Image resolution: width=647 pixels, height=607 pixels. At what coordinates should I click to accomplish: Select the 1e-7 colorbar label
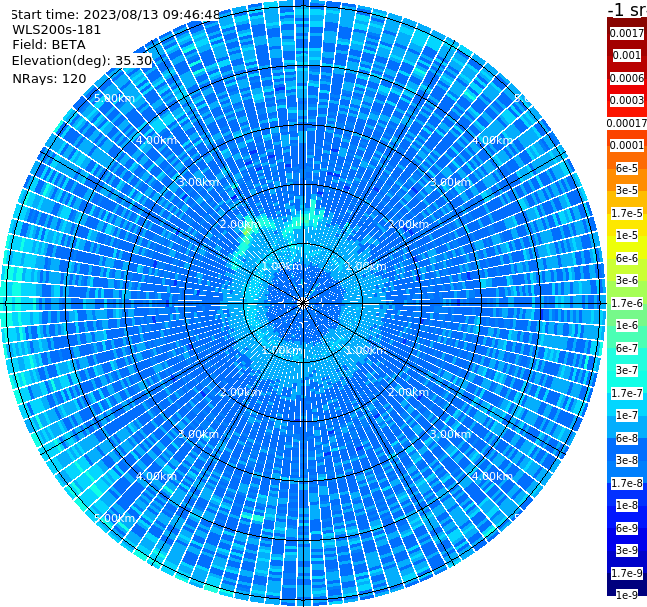point(627,415)
